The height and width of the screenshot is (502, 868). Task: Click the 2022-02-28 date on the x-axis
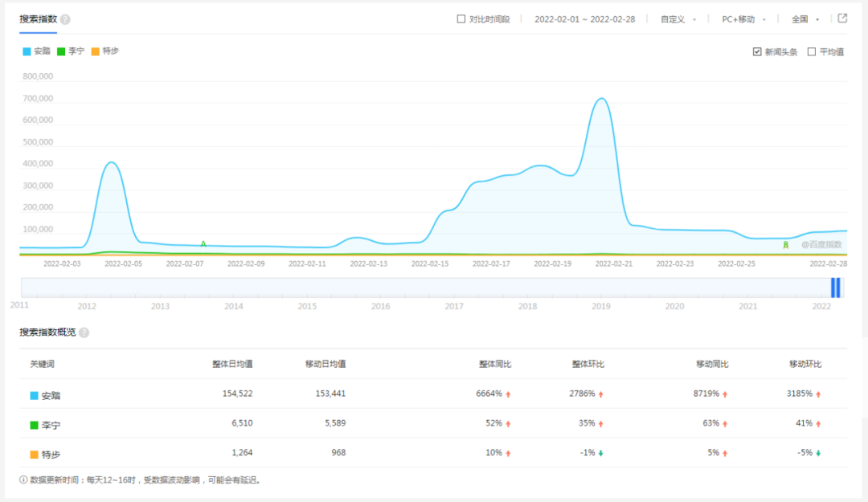[x=829, y=264]
